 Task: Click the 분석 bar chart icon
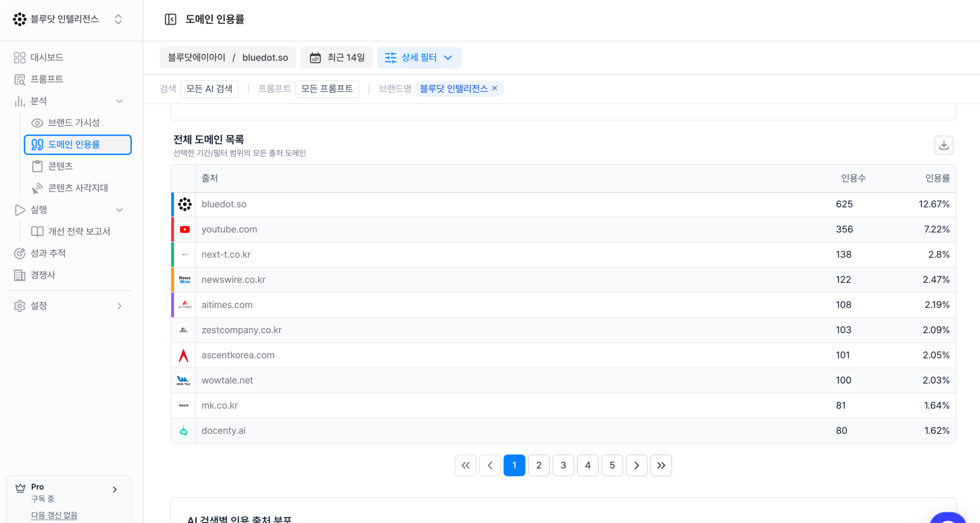pyautogui.click(x=20, y=101)
